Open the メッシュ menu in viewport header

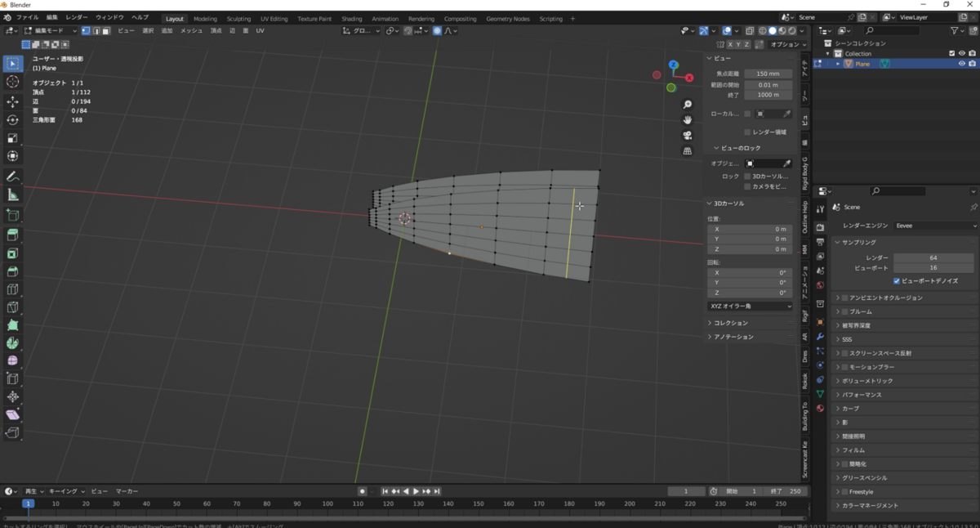point(191,31)
